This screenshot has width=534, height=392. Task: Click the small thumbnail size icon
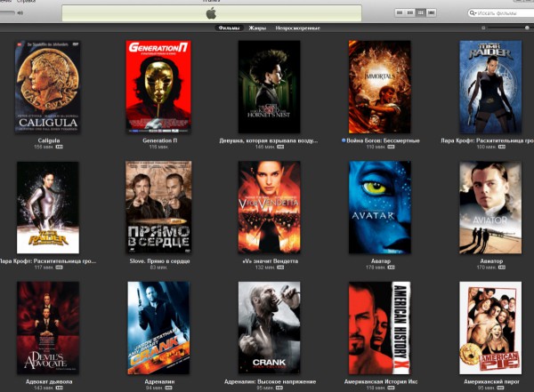483,28
